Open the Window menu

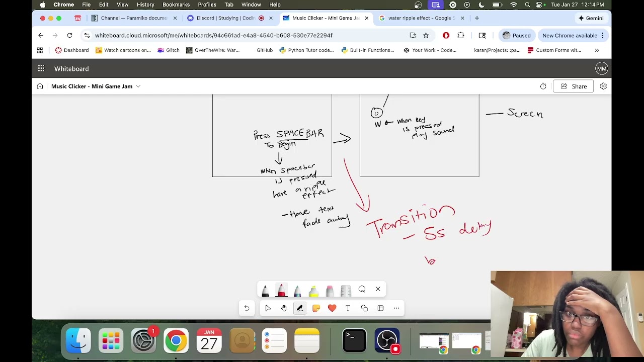251,5
